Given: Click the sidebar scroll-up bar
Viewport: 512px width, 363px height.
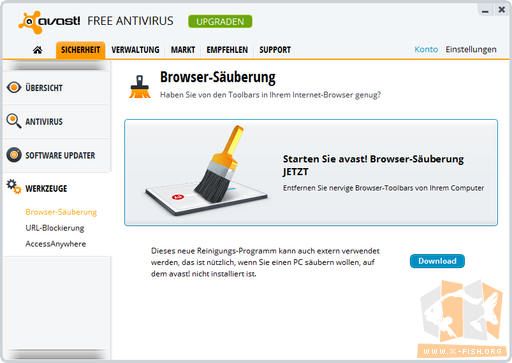Looking at the screenshot, I should [x=56, y=66].
